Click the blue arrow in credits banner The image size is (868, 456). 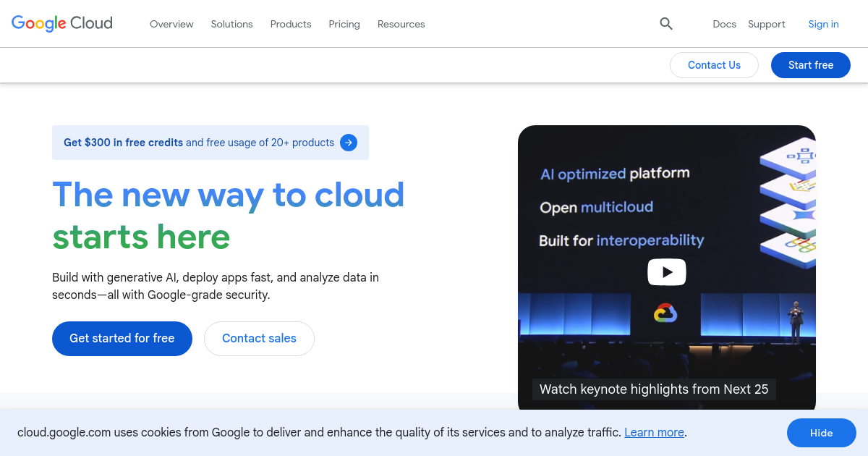pyautogui.click(x=349, y=143)
